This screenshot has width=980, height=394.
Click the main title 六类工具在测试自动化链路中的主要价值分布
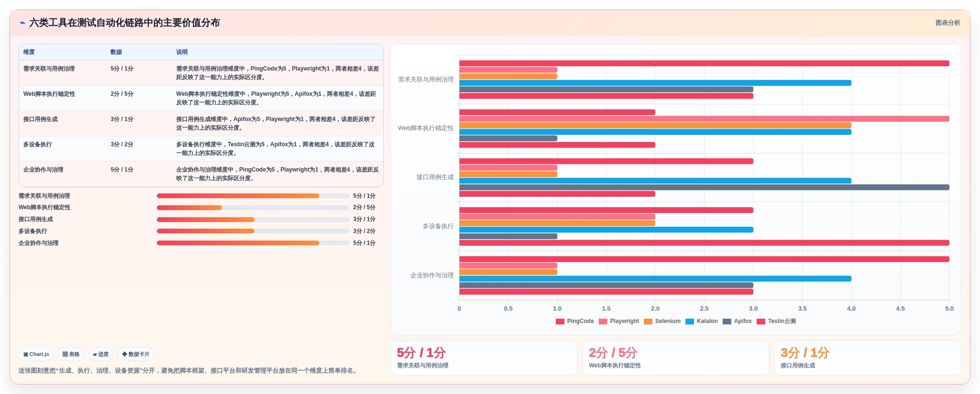pyautogui.click(x=124, y=23)
